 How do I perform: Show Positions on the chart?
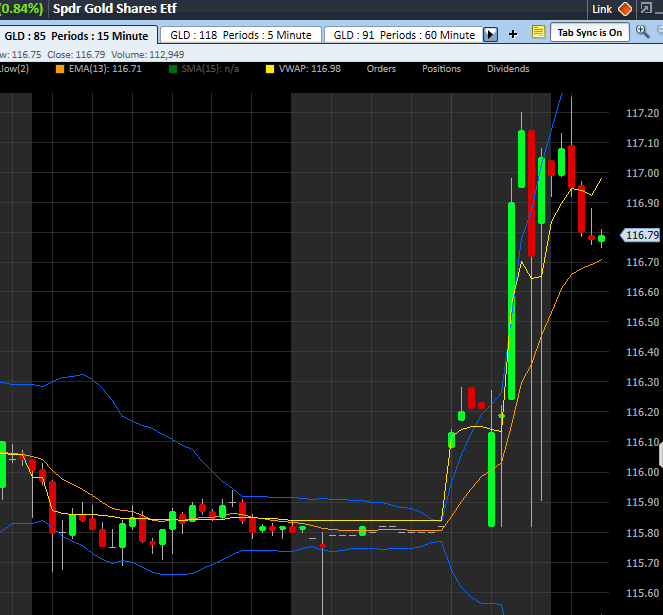(x=441, y=69)
